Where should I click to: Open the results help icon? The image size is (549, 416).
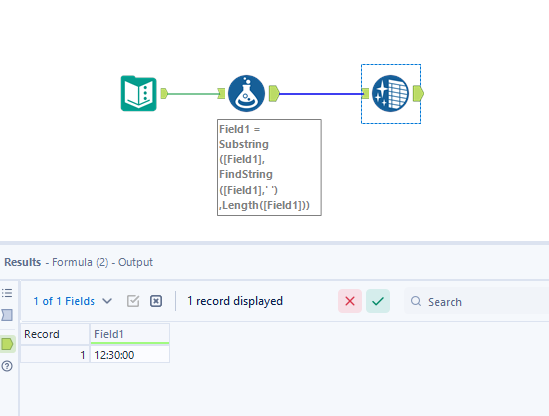(7, 366)
